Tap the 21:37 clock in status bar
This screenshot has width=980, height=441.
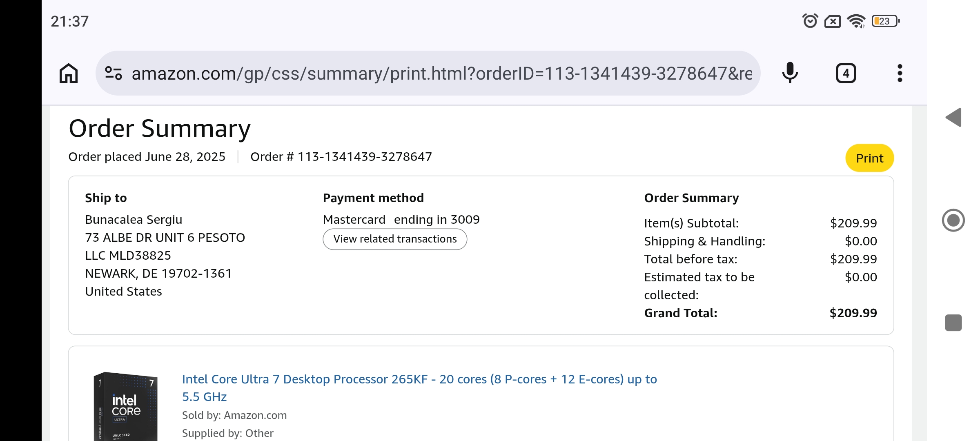[69, 21]
